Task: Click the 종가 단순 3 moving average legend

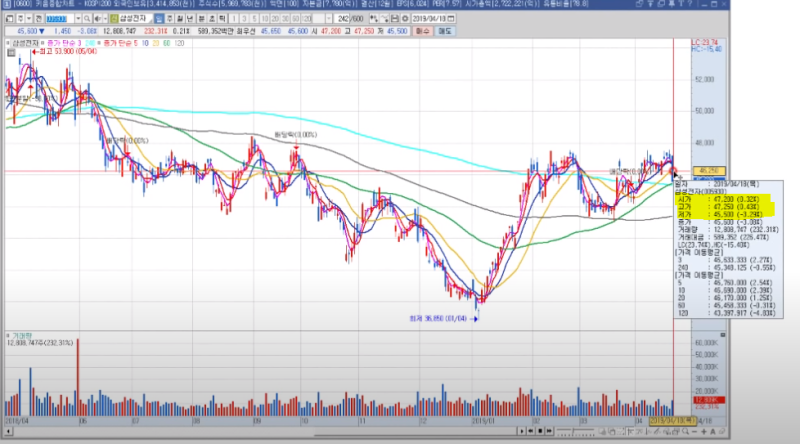Action: point(64,43)
